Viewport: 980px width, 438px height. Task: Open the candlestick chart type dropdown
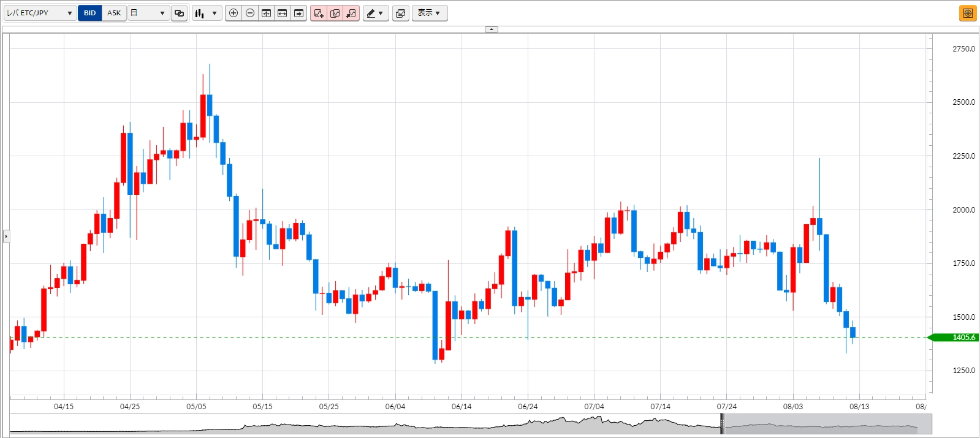[x=207, y=13]
